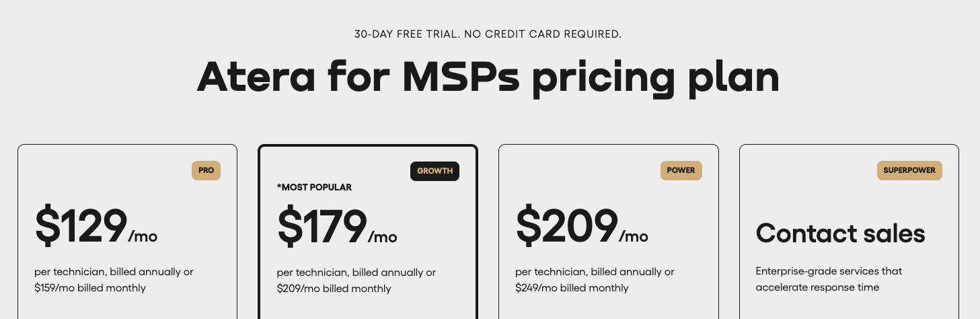
Task: Click the $179 Growth plan price
Action: coord(322,227)
